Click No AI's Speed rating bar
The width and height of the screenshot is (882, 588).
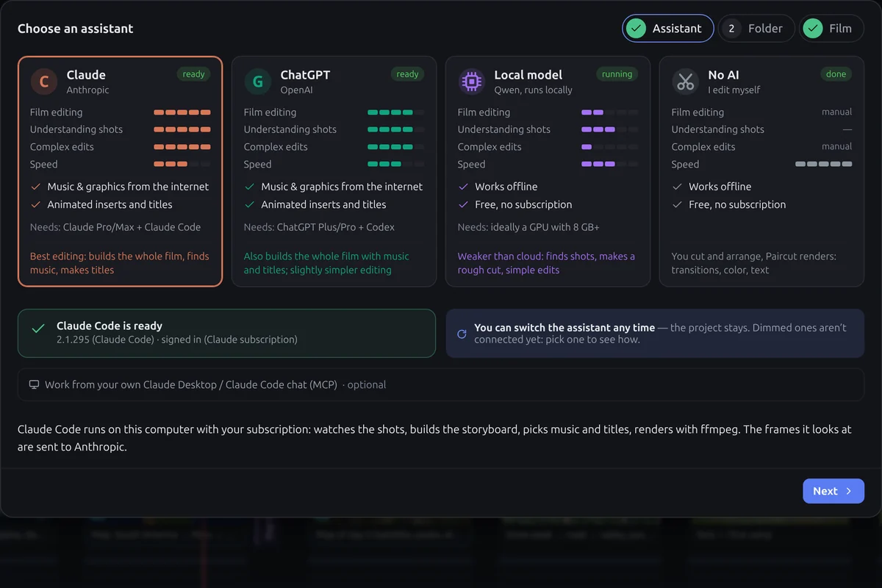(824, 165)
